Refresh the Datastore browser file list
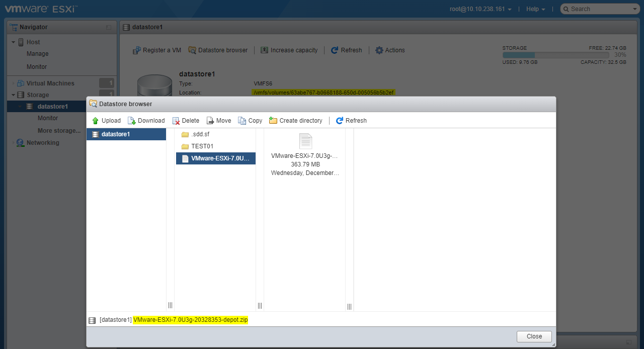This screenshot has width=644, height=349. coord(351,121)
